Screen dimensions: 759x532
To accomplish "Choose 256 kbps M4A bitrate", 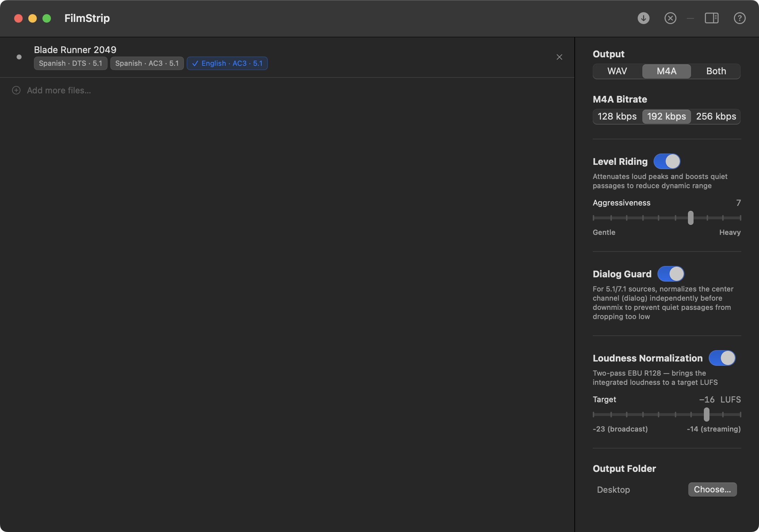I will point(716,116).
